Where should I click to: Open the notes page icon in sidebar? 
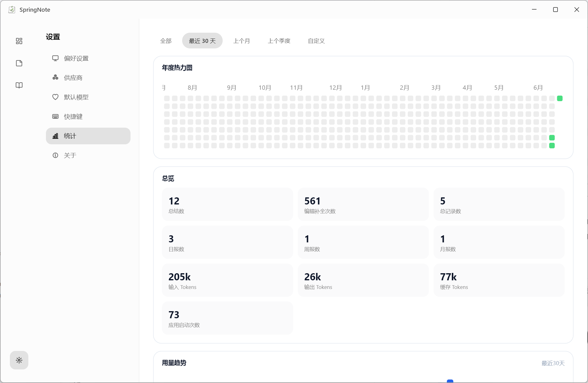click(19, 63)
